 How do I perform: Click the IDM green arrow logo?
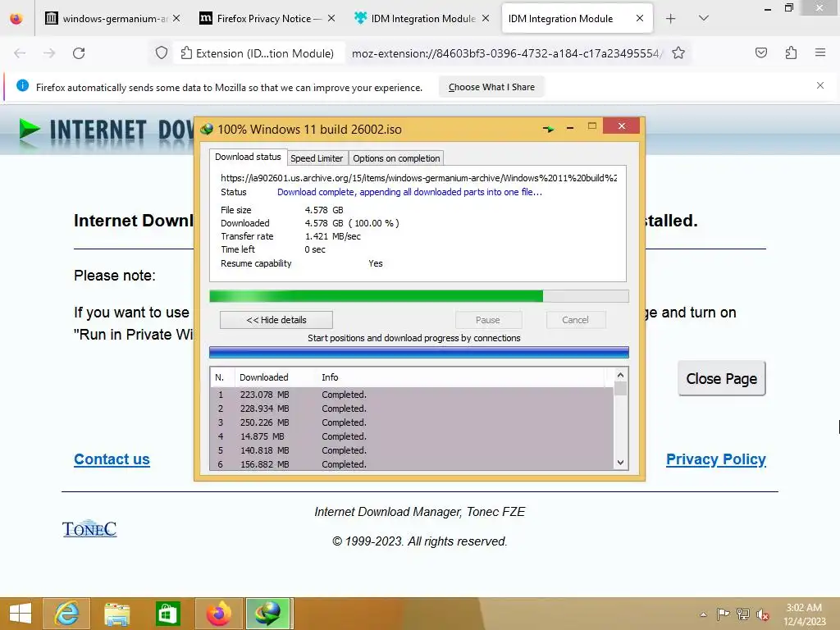[30, 130]
